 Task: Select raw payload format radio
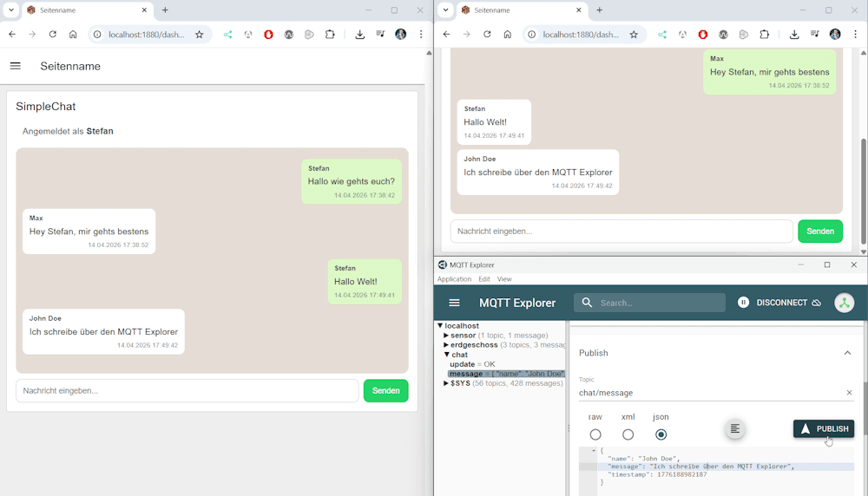pyautogui.click(x=595, y=434)
